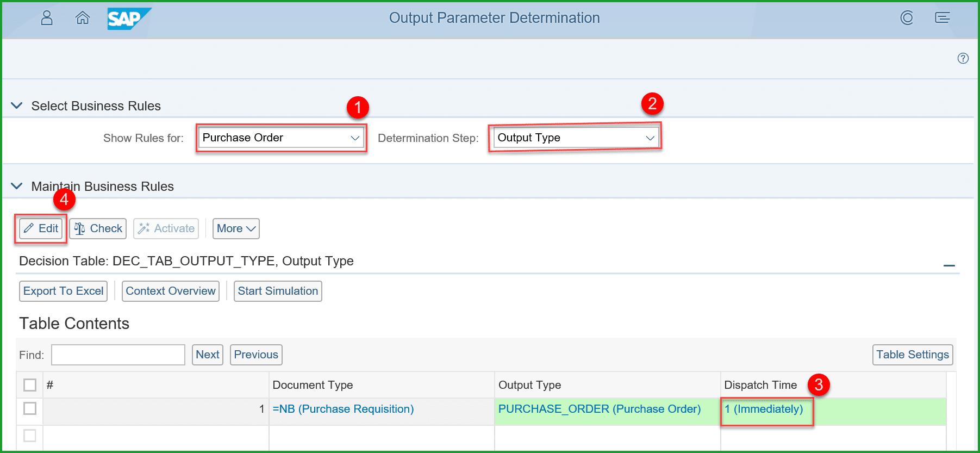
Task: Collapse the Maintain Business Rules section
Action: point(17,186)
